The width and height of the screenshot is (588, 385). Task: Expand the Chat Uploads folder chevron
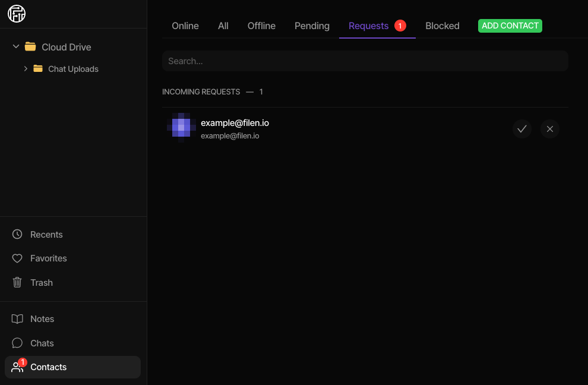(26, 69)
